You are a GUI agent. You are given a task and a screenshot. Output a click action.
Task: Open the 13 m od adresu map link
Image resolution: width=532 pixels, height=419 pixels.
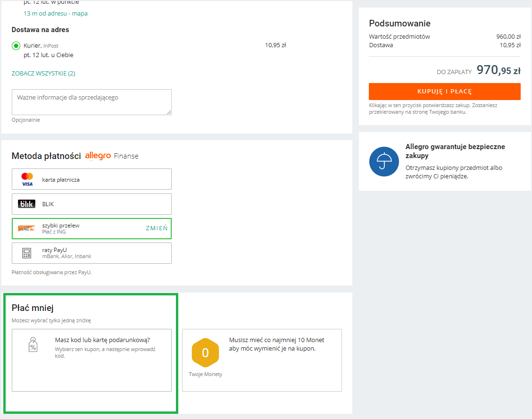point(56,13)
